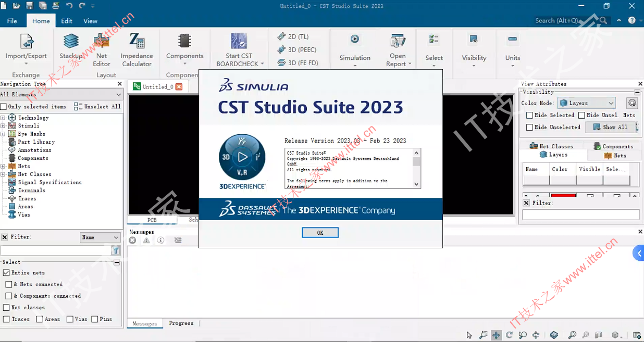Tick the Vias checkbox in Select
This screenshot has width=644, height=342.
70,319
